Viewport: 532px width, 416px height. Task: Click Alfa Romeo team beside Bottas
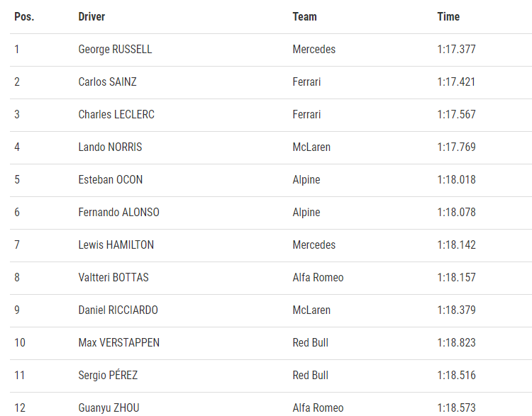(318, 277)
